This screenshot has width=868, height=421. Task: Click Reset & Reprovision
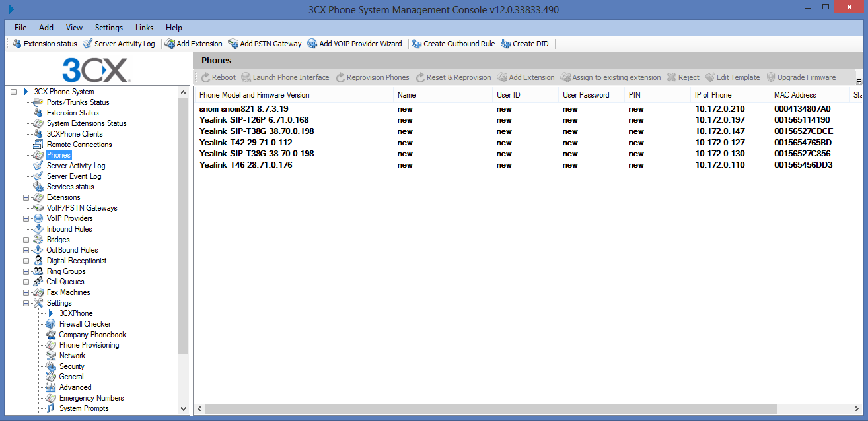[453, 77]
